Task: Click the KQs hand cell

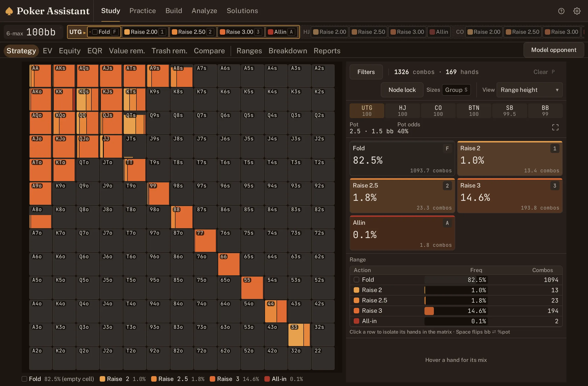Action: pyautogui.click(x=88, y=99)
